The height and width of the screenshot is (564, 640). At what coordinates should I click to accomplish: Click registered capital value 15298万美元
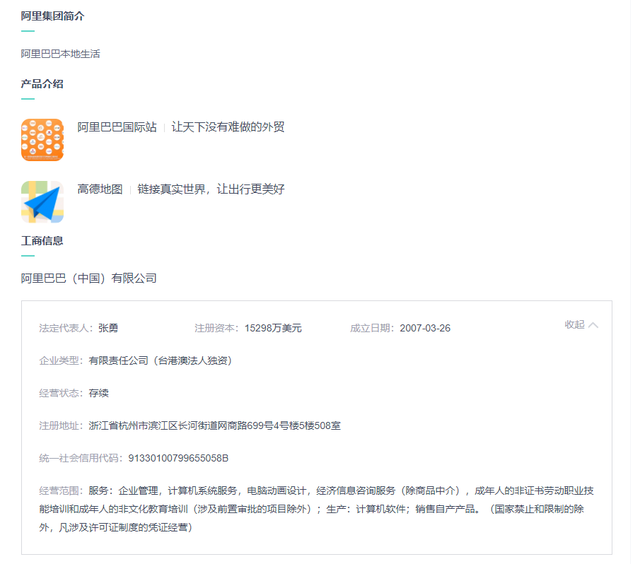coord(273,328)
